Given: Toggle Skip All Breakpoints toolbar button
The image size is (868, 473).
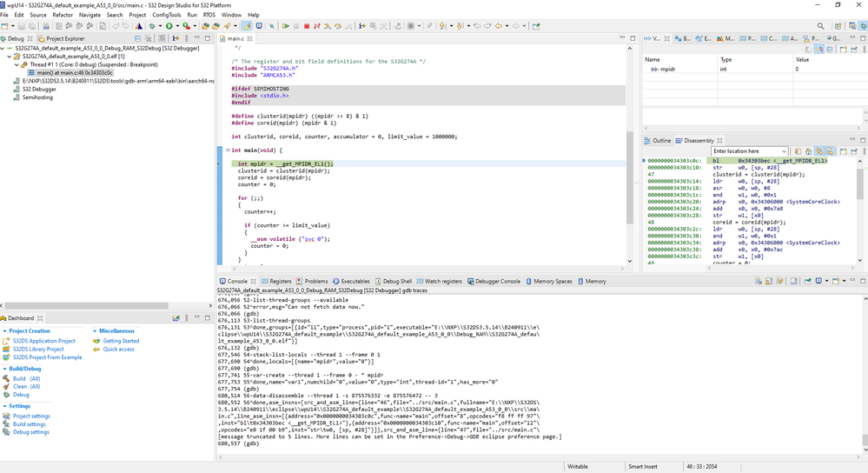Looking at the screenshot, I should tap(271, 26).
